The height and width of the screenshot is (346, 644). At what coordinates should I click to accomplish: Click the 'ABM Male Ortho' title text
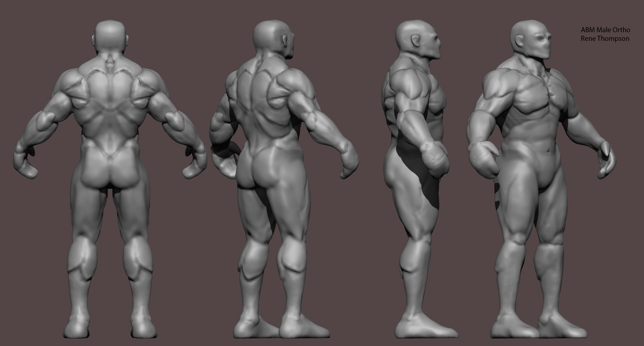[x=605, y=30]
